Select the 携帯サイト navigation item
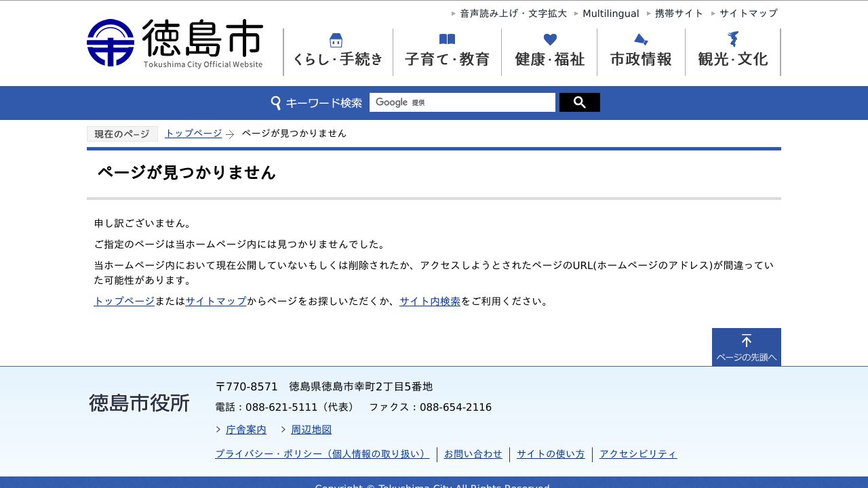Image resolution: width=868 pixels, height=488 pixels. point(679,13)
